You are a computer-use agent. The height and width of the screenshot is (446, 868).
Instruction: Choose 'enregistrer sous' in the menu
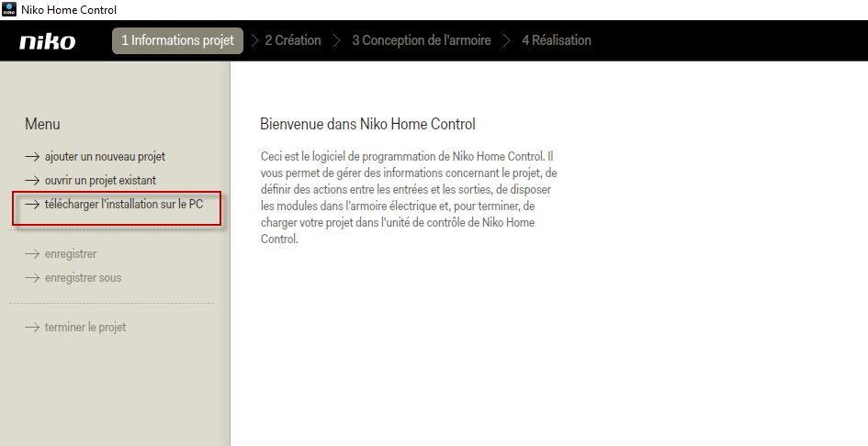tap(83, 278)
